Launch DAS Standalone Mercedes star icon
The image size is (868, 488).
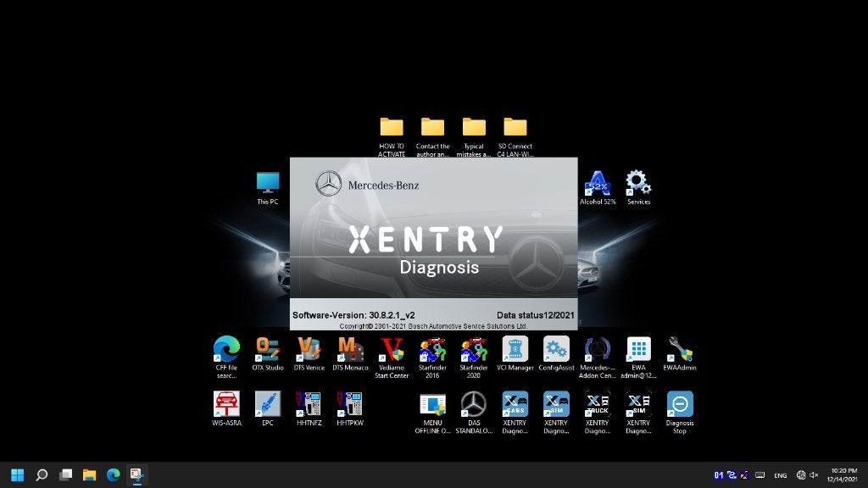[x=473, y=413]
